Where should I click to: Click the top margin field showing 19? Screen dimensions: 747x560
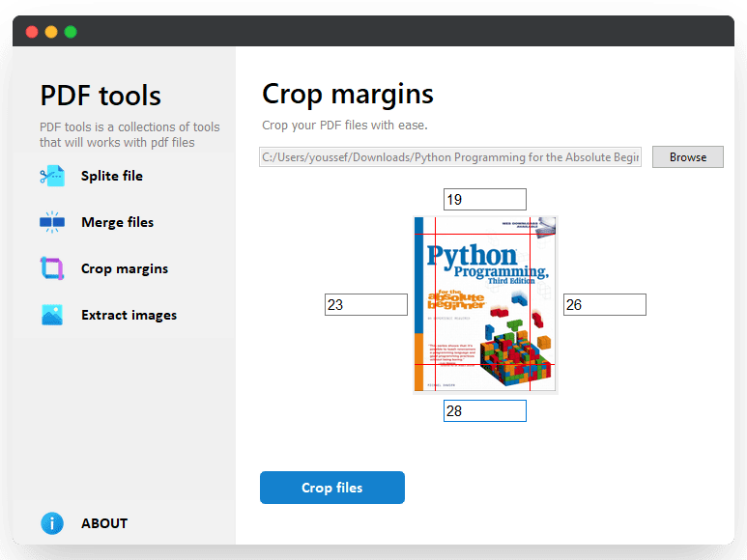click(484, 200)
